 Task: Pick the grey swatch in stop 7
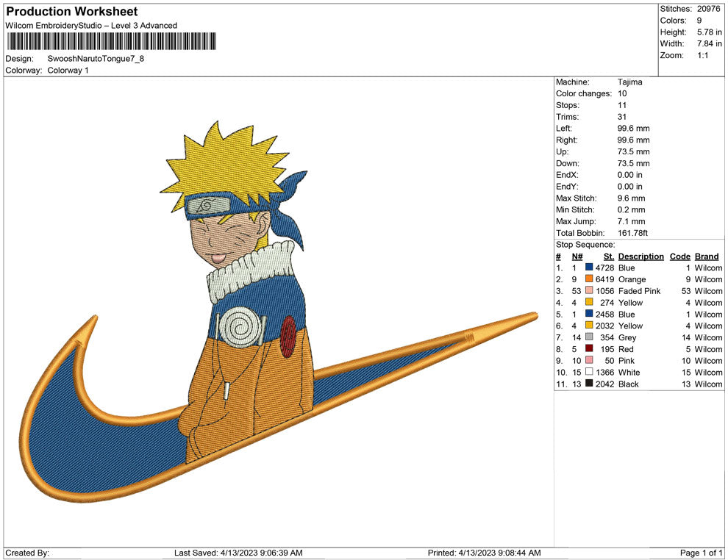tap(589, 337)
